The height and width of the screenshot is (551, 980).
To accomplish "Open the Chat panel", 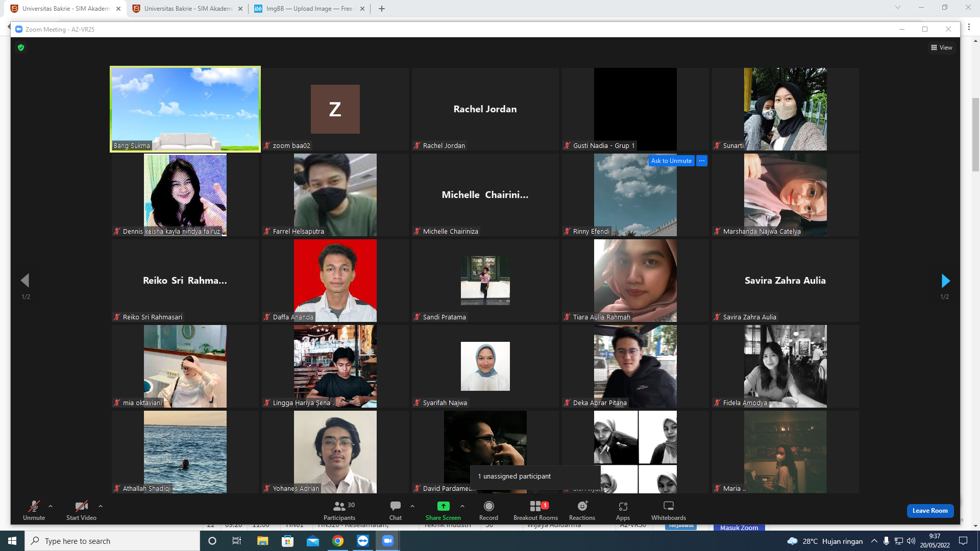I will (396, 510).
